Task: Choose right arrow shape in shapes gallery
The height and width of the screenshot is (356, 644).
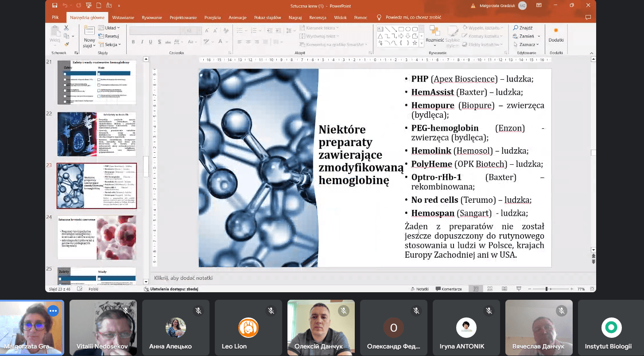Action: pyautogui.click(x=401, y=36)
